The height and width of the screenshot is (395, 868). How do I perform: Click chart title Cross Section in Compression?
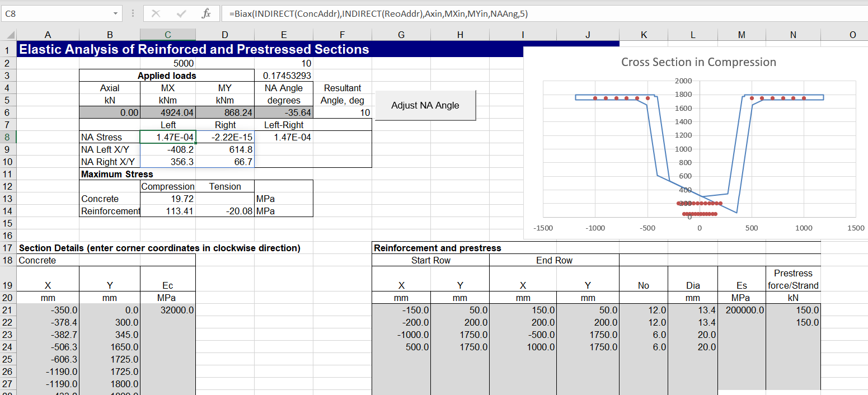pos(698,62)
